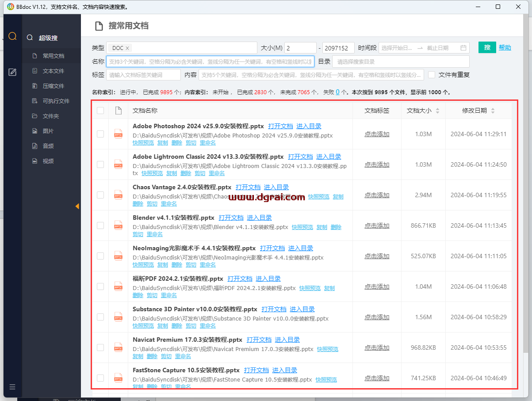Click the PPTX icon for Lightroom Classic file

point(118,164)
